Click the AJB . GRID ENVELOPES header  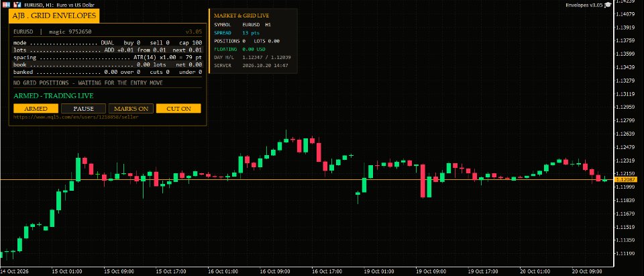pos(54,16)
